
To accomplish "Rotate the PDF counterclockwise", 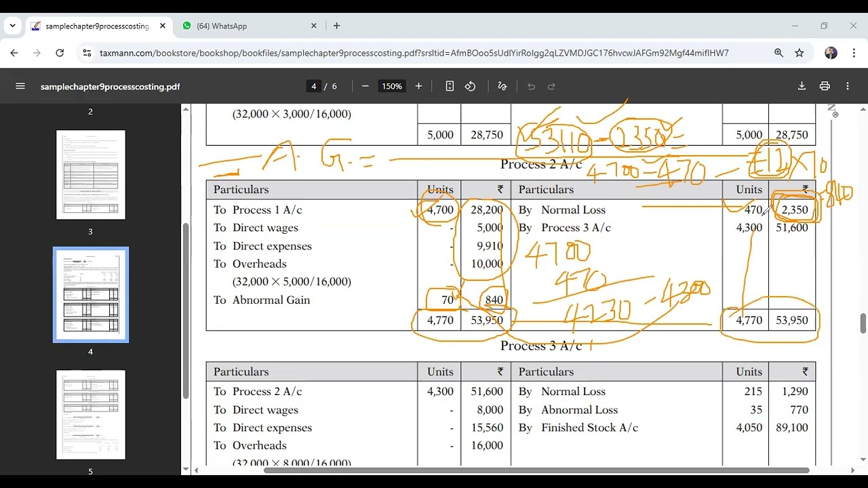I will click(470, 86).
